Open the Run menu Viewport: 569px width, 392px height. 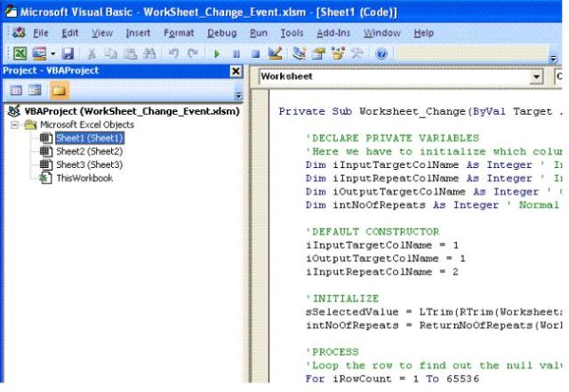point(259,33)
